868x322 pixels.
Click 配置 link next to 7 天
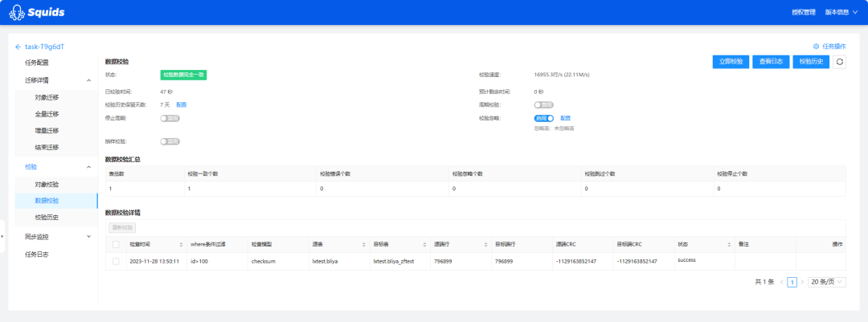182,104
